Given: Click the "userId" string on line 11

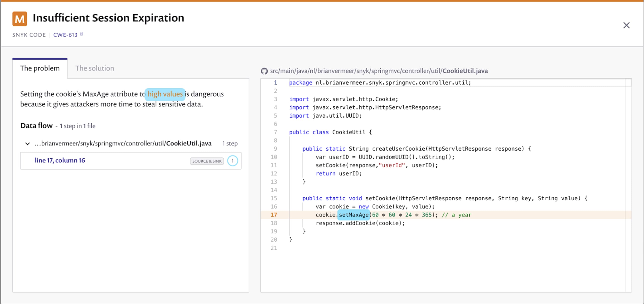Looking at the screenshot, I should (392, 165).
